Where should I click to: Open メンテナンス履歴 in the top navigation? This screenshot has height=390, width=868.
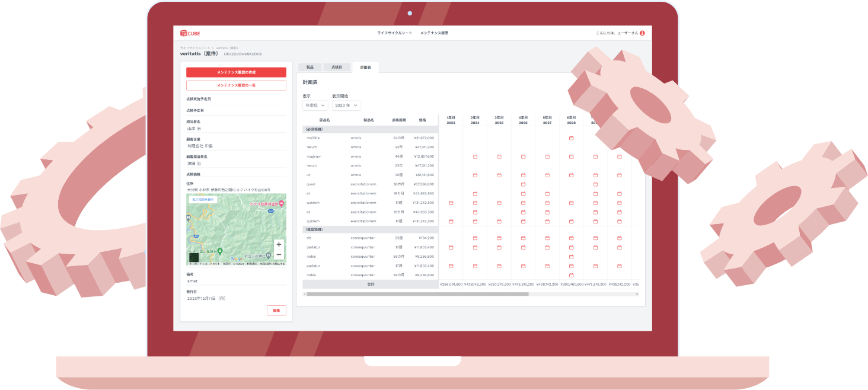pos(434,33)
